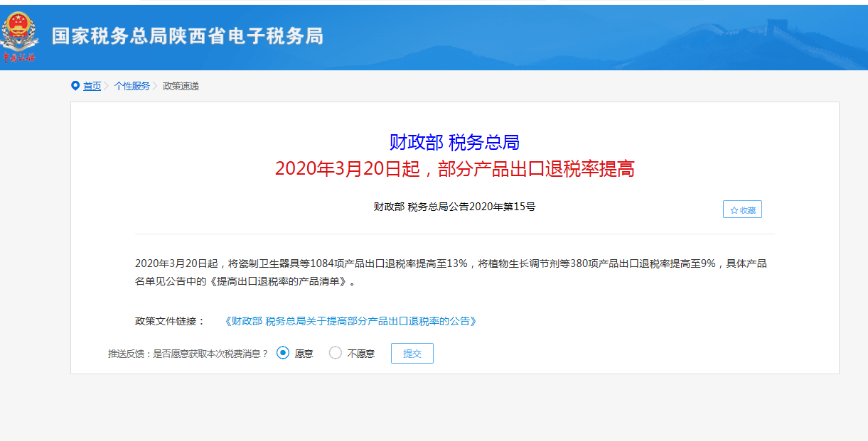Click the 财政部 税务总局 blue heading
The height and width of the screenshot is (441, 868).
pos(454,142)
